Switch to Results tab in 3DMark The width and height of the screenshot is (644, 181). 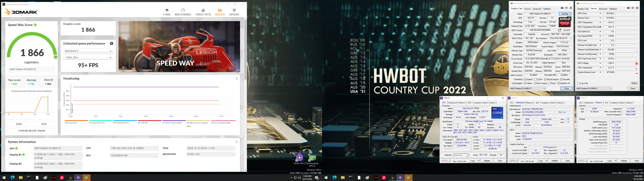220,12
